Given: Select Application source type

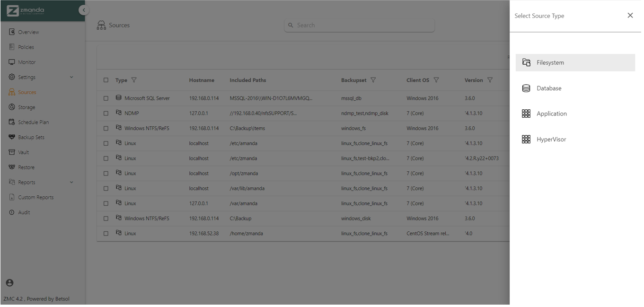Looking at the screenshot, I should (575, 114).
